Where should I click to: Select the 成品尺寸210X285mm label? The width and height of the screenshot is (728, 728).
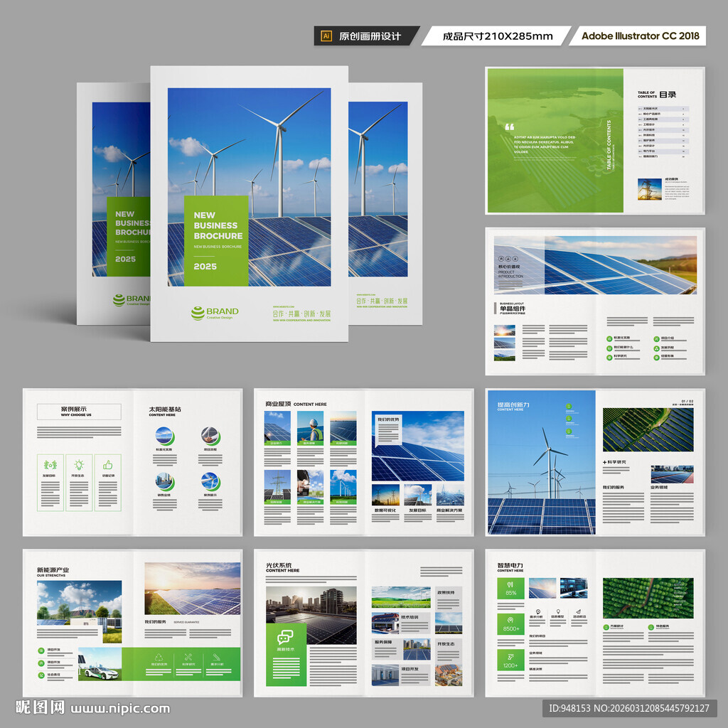pyautogui.click(x=497, y=36)
